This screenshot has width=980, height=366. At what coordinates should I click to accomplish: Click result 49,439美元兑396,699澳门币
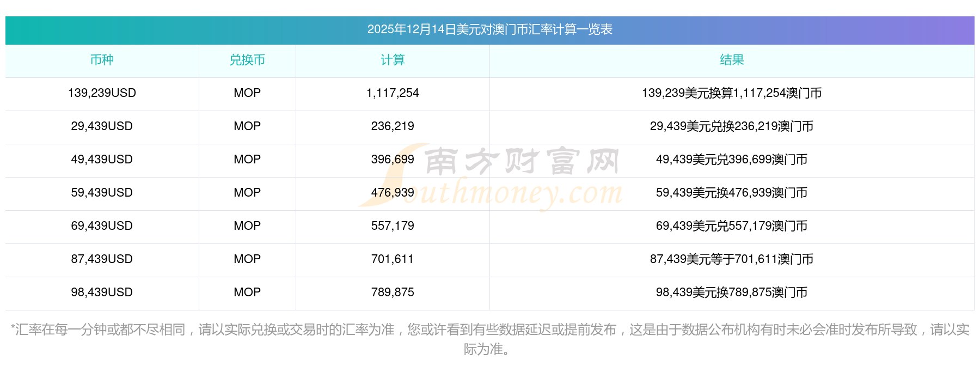[732, 160]
